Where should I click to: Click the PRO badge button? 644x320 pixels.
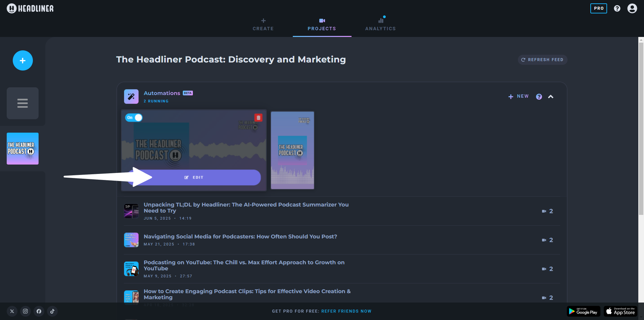[599, 8]
